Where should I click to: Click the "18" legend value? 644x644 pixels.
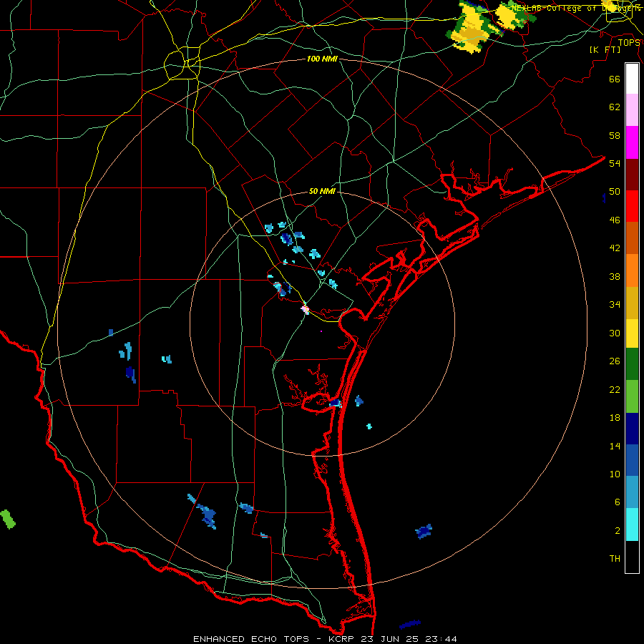(615, 418)
